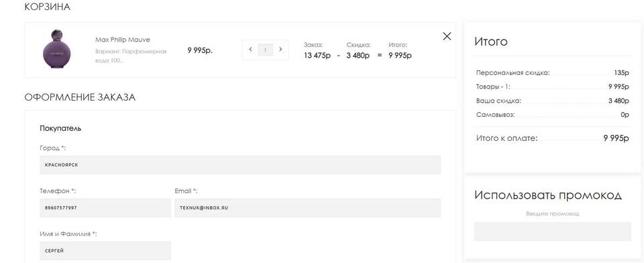Click the Самовывоз delivery row
This screenshot has height=263, width=644.
point(552,115)
